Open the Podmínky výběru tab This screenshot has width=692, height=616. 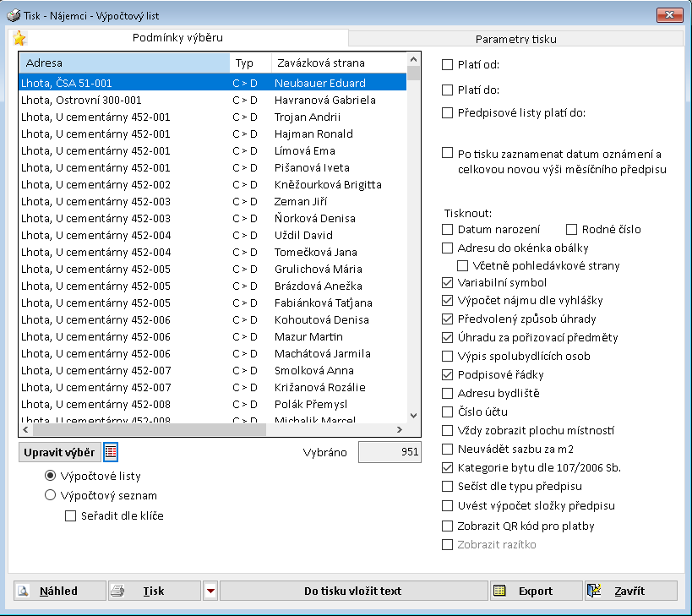(x=178, y=38)
